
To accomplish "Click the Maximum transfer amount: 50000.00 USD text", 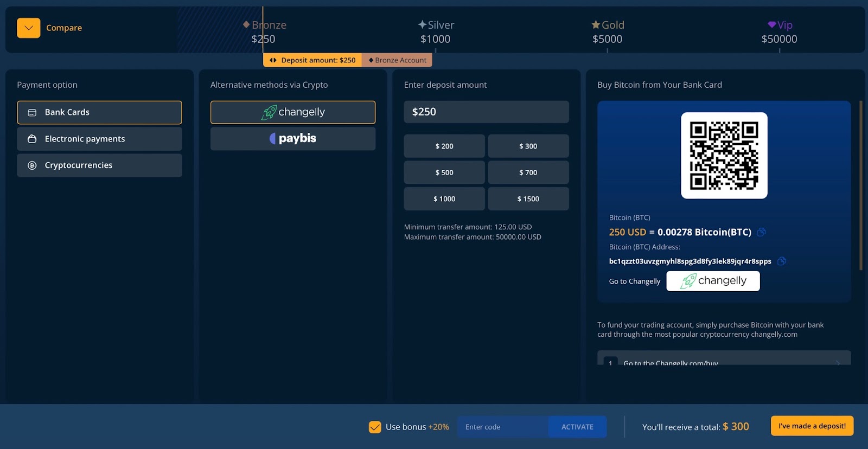I will (x=473, y=237).
